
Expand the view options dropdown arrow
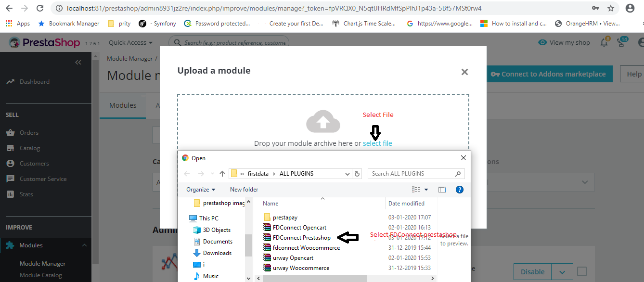click(x=426, y=190)
